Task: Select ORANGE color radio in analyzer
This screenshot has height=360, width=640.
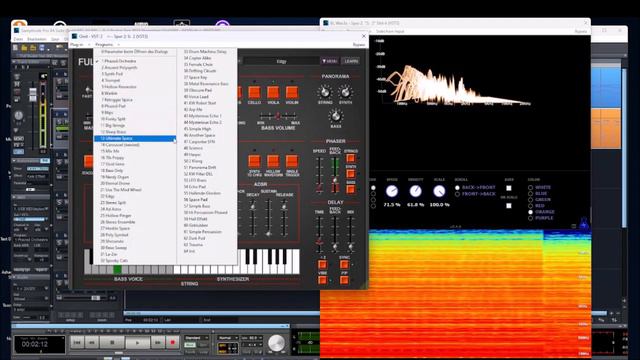Action: (x=531, y=212)
